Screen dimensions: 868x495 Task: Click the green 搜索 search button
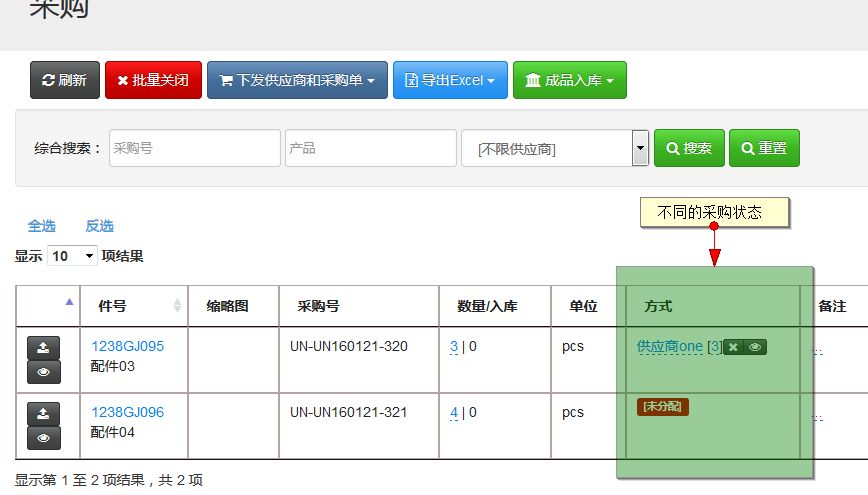tap(687, 148)
